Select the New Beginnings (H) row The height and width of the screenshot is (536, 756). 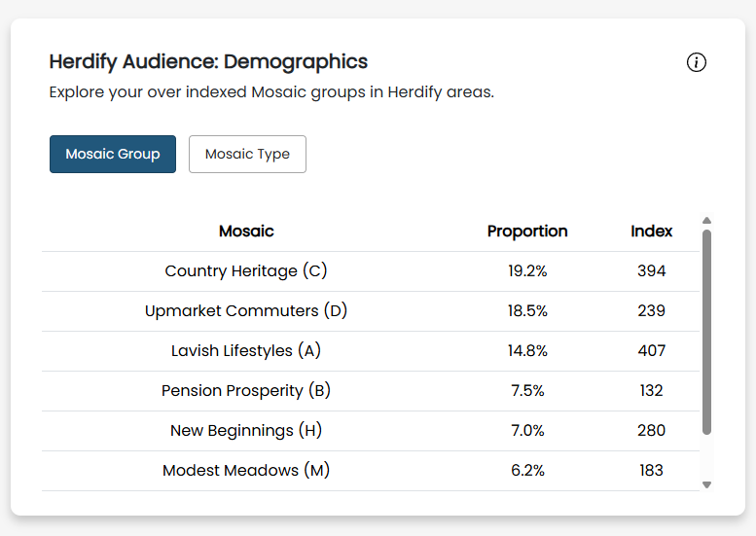(246, 431)
